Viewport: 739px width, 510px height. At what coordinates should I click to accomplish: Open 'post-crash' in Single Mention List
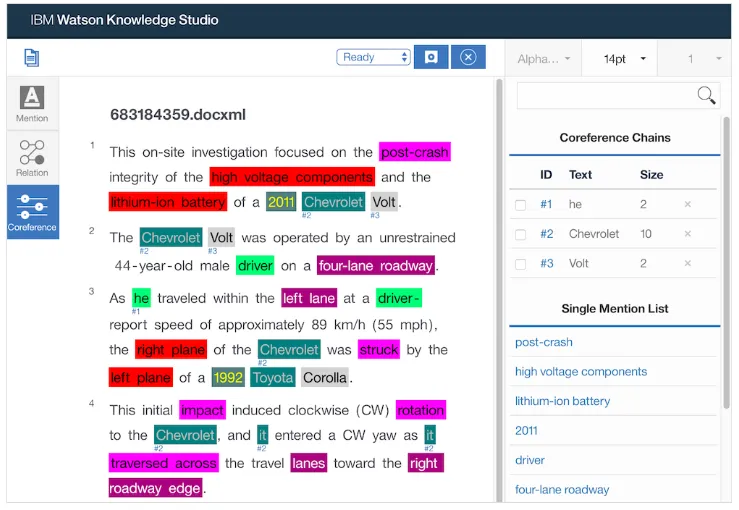[544, 342]
